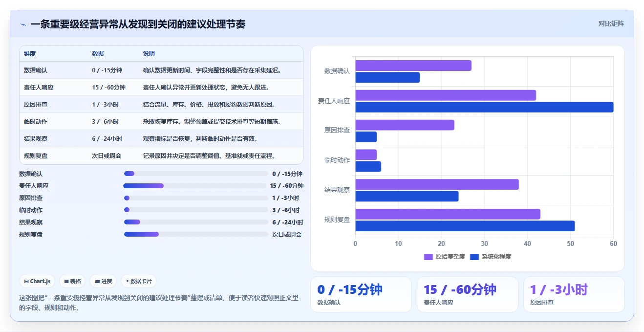Click the 责任人响应 progress bar

coord(196,186)
